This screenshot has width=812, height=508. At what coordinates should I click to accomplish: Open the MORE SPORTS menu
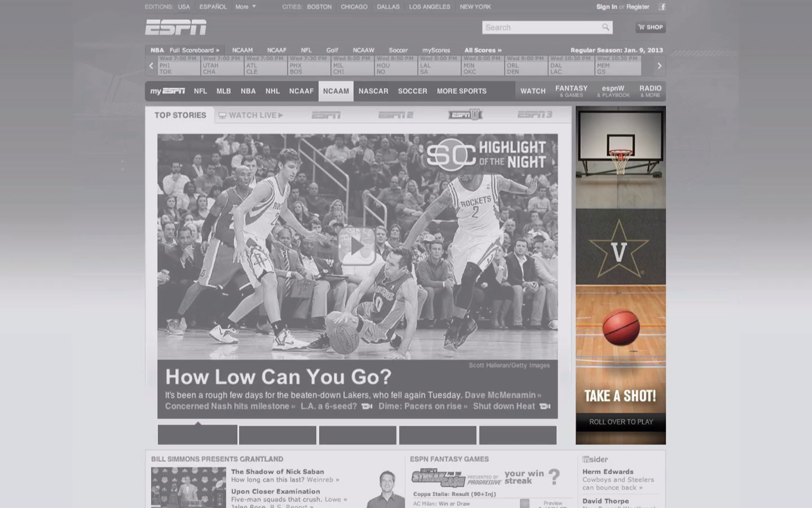tap(461, 91)
